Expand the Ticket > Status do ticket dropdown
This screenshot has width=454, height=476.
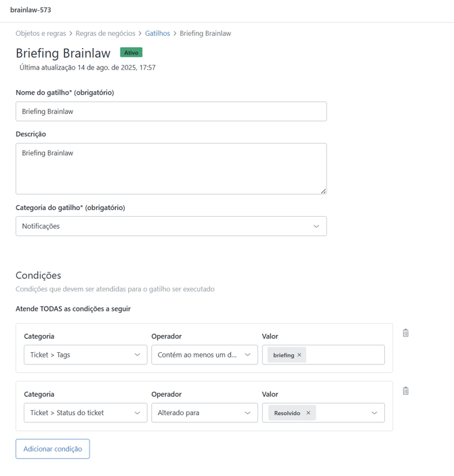[85, 413]
